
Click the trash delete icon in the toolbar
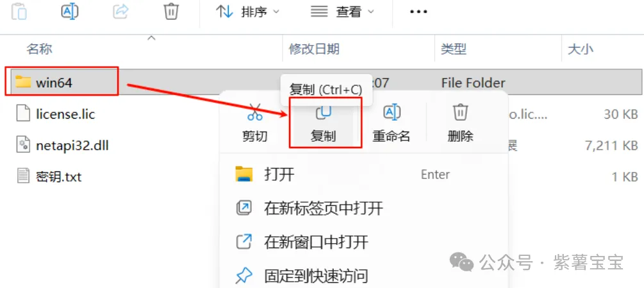tap(170, 12)
